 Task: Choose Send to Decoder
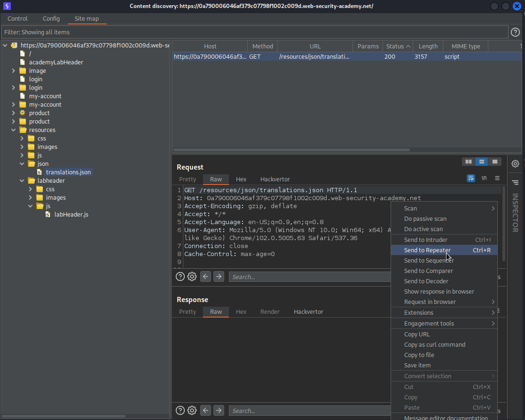point(444,281)
